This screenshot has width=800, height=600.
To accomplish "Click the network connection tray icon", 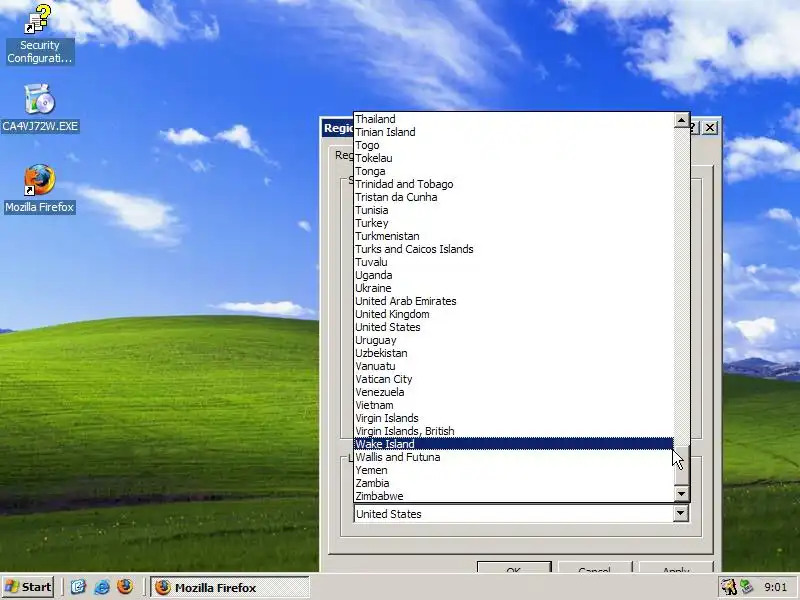I will 746,587.
